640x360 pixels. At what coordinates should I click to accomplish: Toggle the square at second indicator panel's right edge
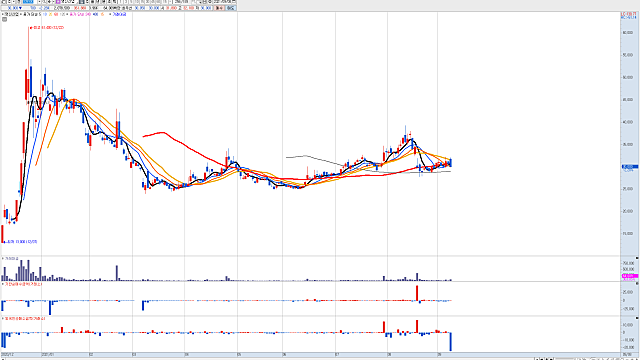click(x=637, y=283)
